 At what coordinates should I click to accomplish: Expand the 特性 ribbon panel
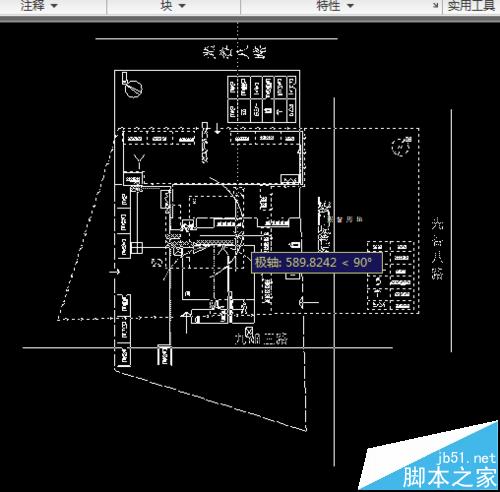click(335, 6)
